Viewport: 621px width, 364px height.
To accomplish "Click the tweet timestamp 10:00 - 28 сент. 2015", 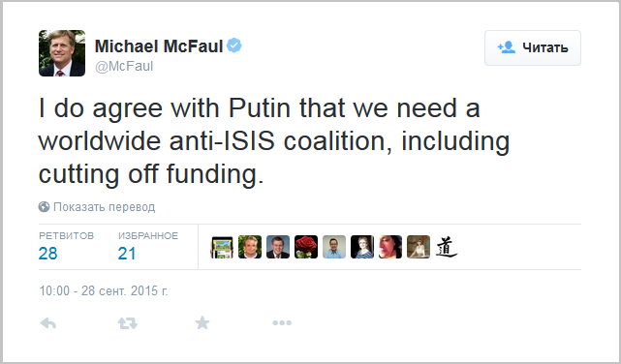I will [x=104, y=290].
